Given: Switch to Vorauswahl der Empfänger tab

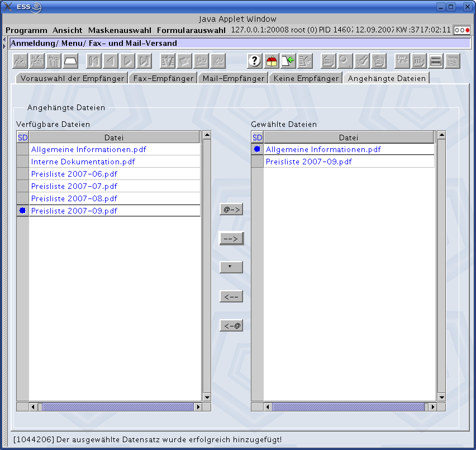Looking at the screenshot, I should (72, 78).
